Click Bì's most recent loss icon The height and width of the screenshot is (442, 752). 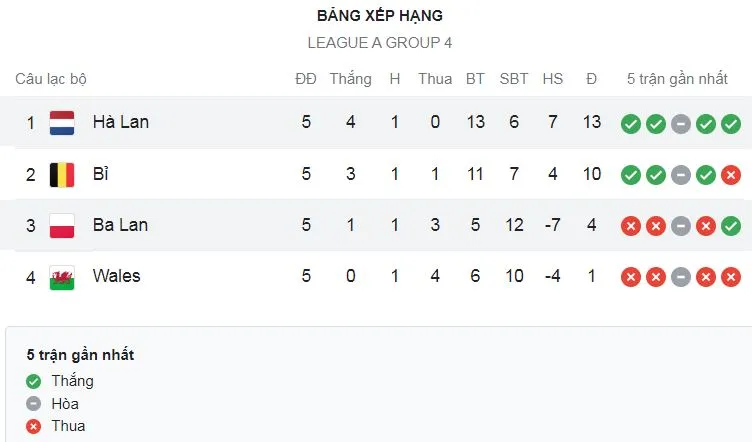(731, 175)
